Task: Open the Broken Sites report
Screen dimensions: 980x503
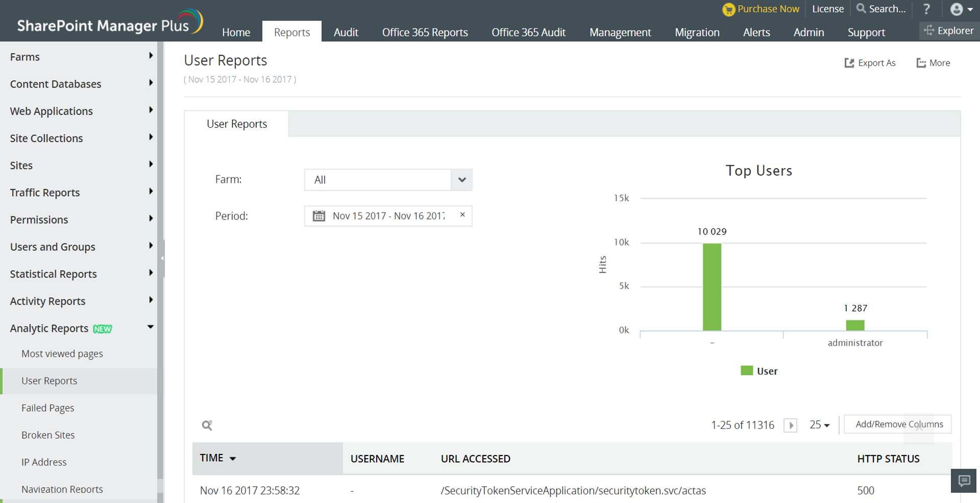Action: click(x=48, y=435)
